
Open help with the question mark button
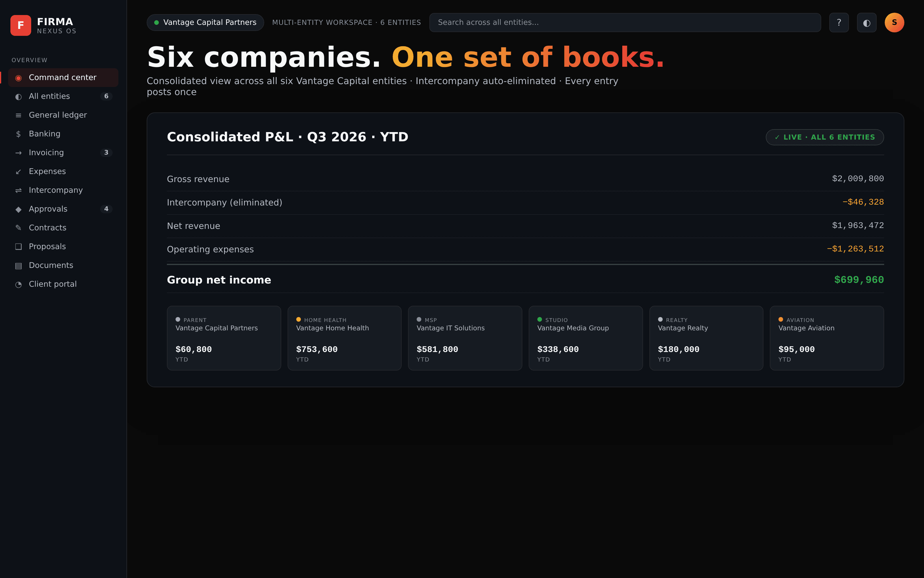click(839, 23)
